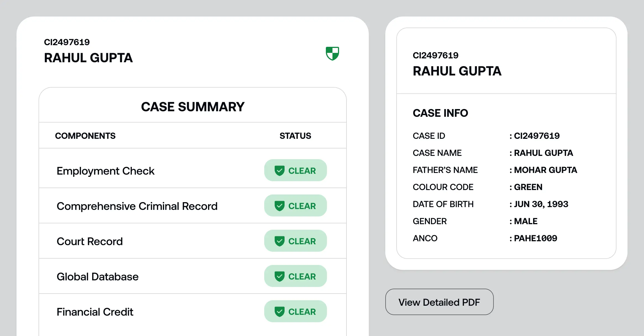
Task: Open the View Detailed PDF button
Action: [439, 302]
